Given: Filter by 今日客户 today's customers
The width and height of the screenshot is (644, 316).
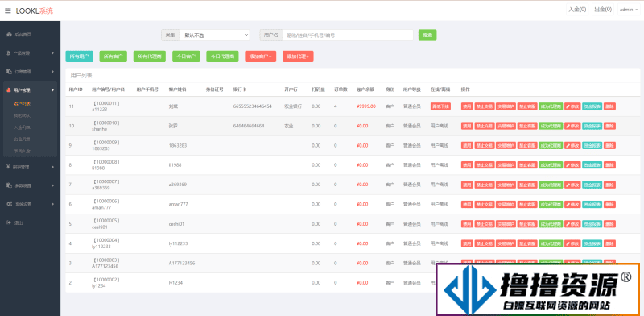Looking at the screenshot, I should click(186, 56).
